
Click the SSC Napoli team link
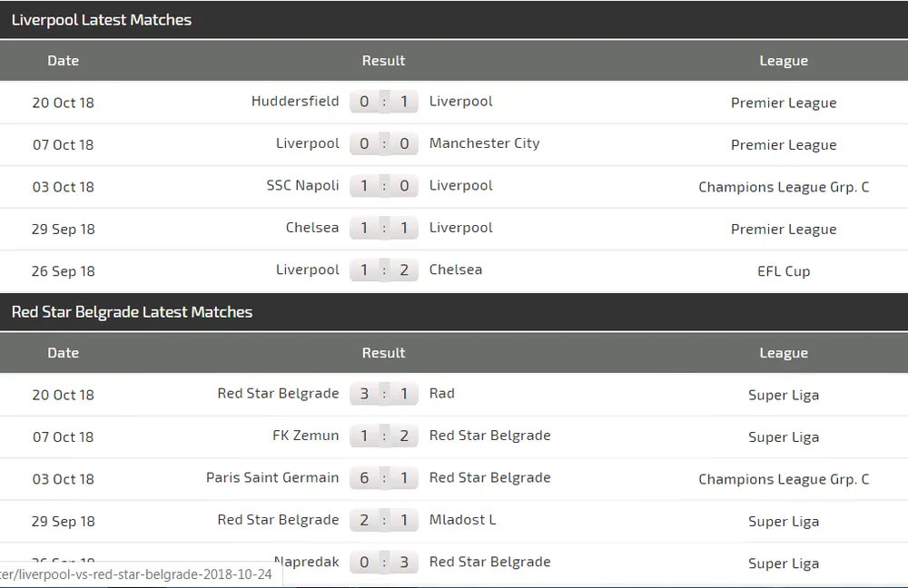[303, 186]
